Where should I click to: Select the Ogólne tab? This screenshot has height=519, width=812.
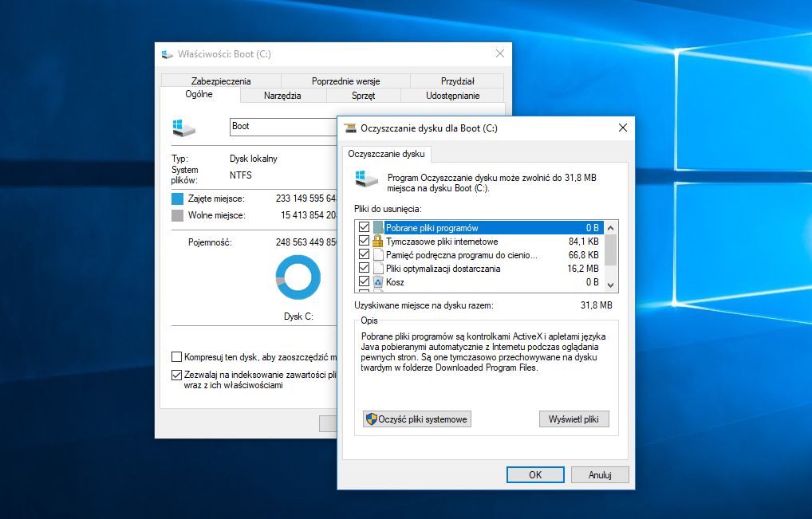pyautogui.click(x=199, y=94)
